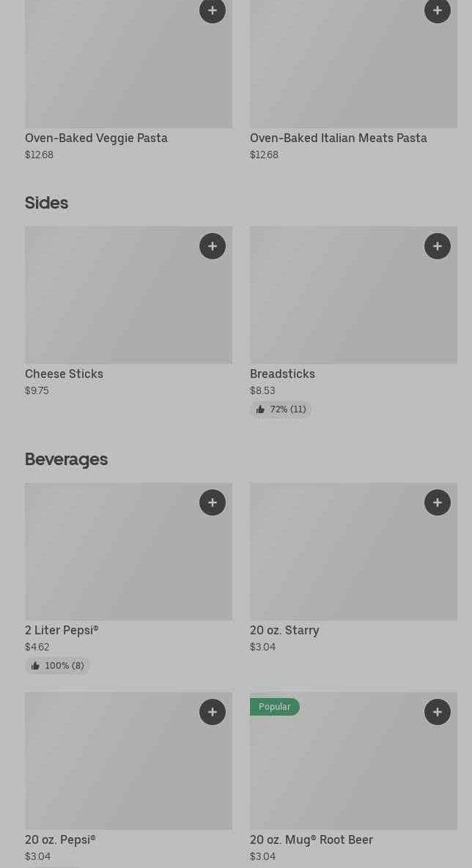Image resolution: width=472 pixels, height=868 pixels.
Task: Select the 20 oz. Starry name
Action: point(284,630)
